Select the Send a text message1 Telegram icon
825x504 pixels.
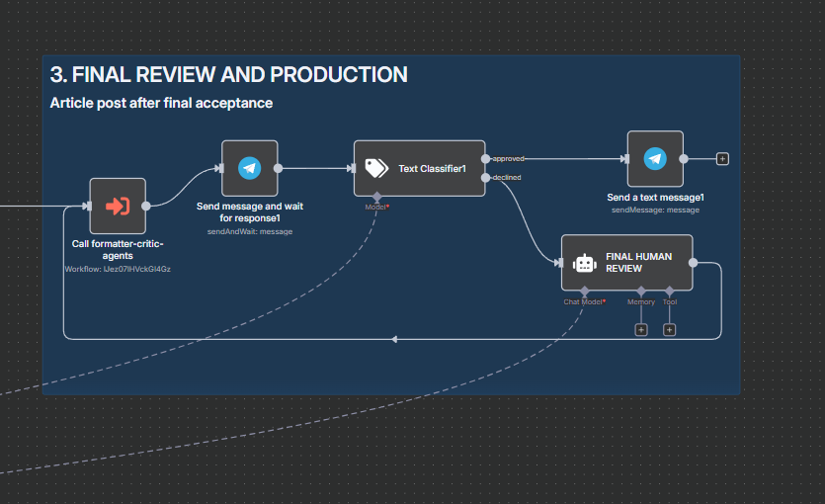[655, 158]
